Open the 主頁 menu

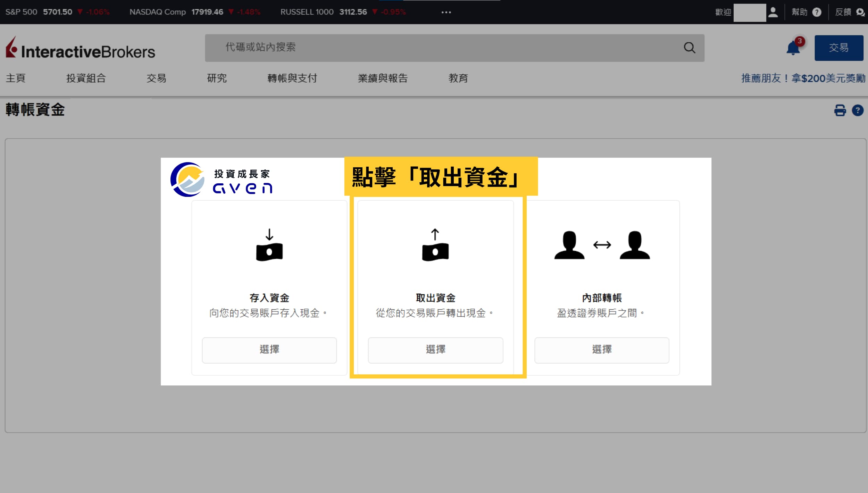[x=16, y=78]
